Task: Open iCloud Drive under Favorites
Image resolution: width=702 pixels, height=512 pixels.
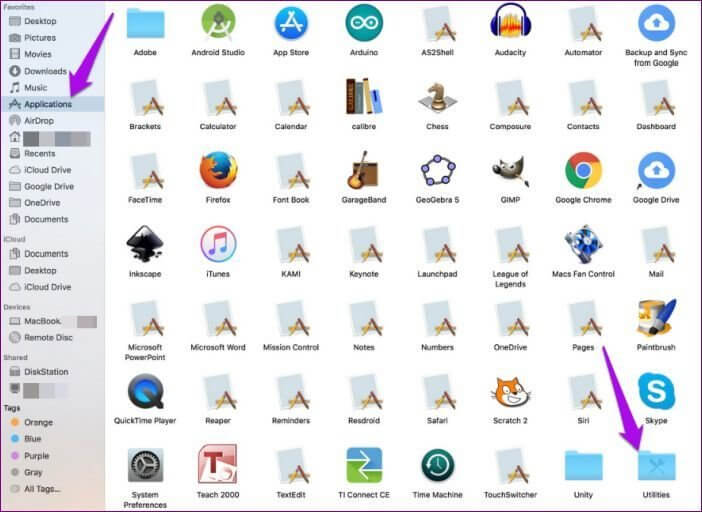Action: point(47,170)
